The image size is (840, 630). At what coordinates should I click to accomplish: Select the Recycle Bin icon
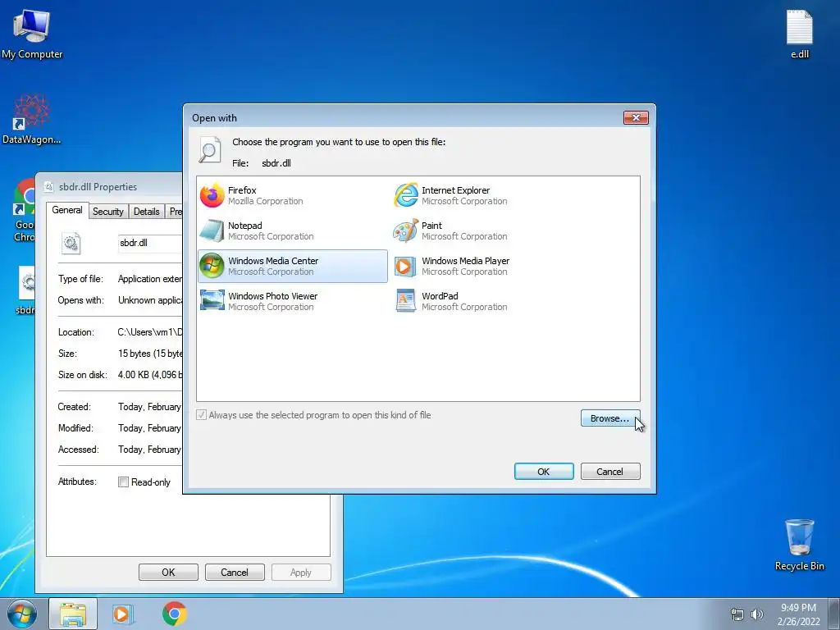[799, 545]
